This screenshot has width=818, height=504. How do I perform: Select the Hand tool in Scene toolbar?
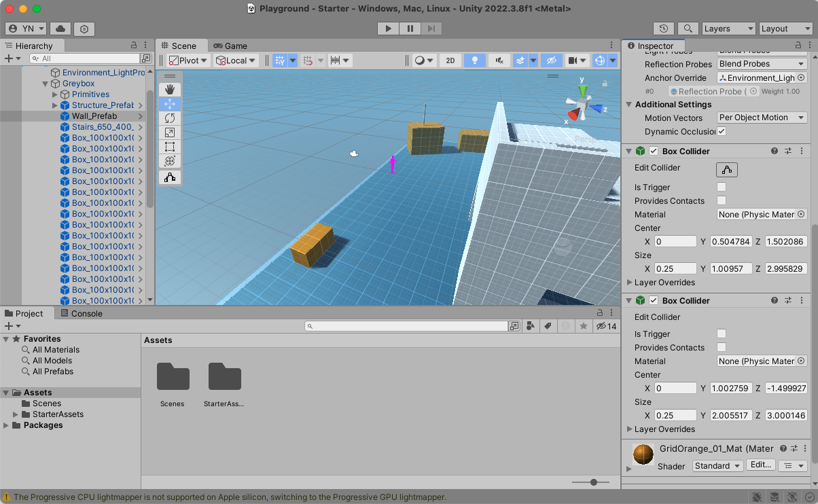pos(170,90)
